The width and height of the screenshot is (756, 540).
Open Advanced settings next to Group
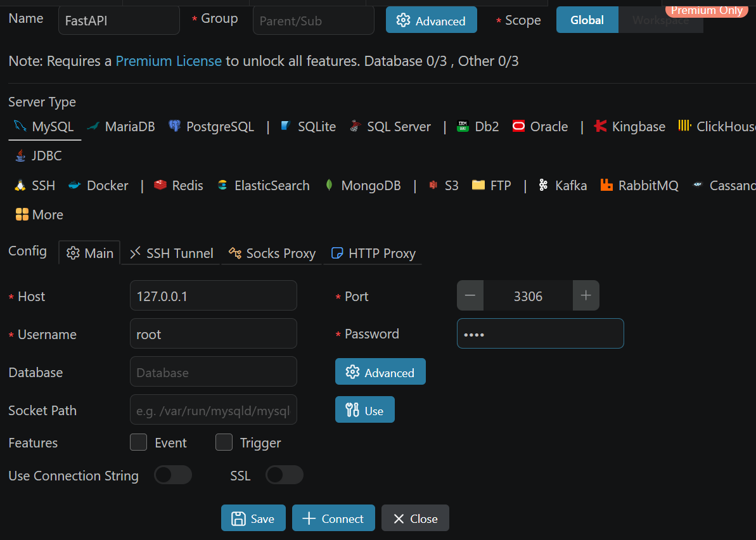pos(432,20)
